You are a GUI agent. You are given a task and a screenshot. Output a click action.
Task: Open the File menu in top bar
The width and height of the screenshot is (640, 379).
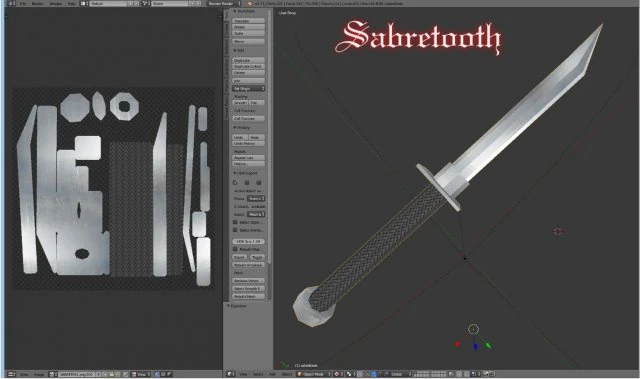pos(23,4)
